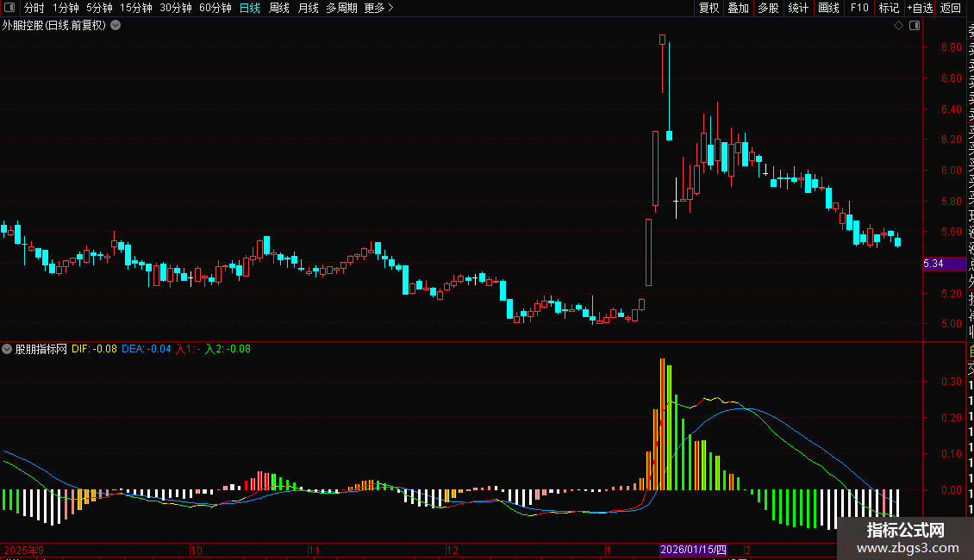Click the 统计 statistics button
Image resolution: width=974 pixels, height=560 pixels.
point(798,8)
